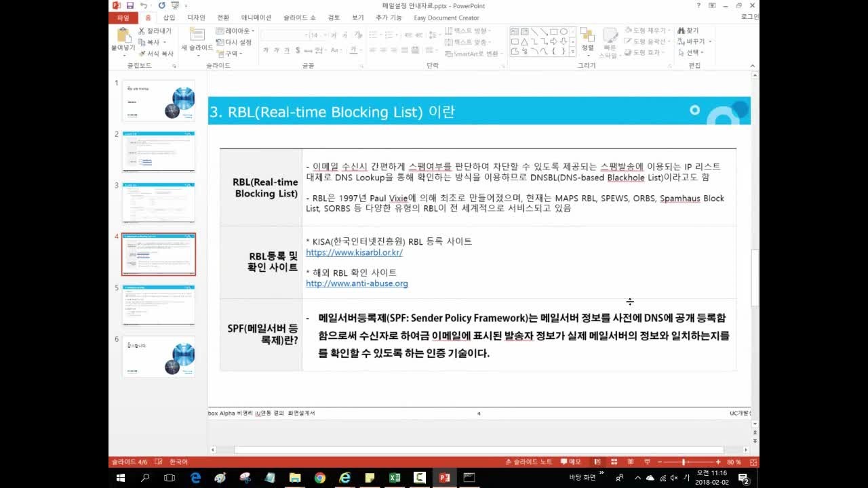Click the New Slide (새 슬라이드) icon
Viewport: 868px width, 488px height.
[197, 35]
